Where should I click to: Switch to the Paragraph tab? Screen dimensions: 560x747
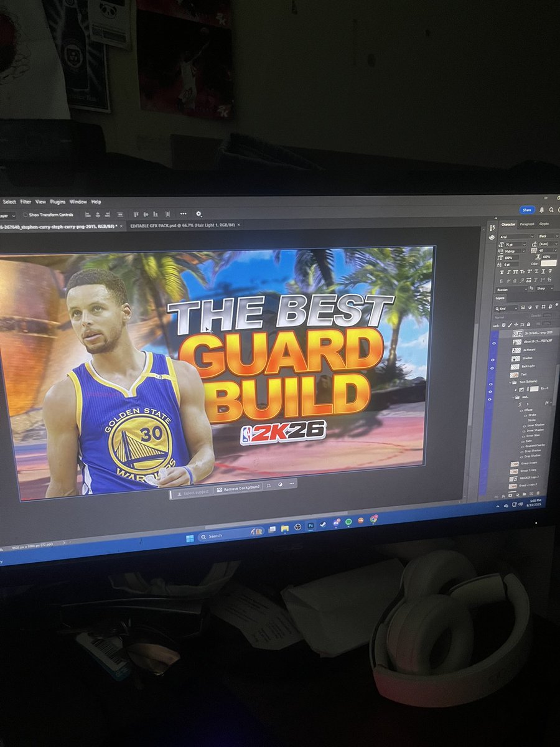tap(527, 224)
